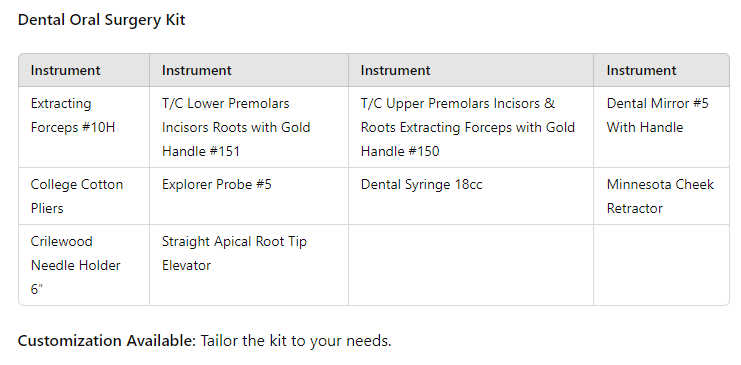Select the Explorer Probe #5 cell

click(x=249, y=196)
